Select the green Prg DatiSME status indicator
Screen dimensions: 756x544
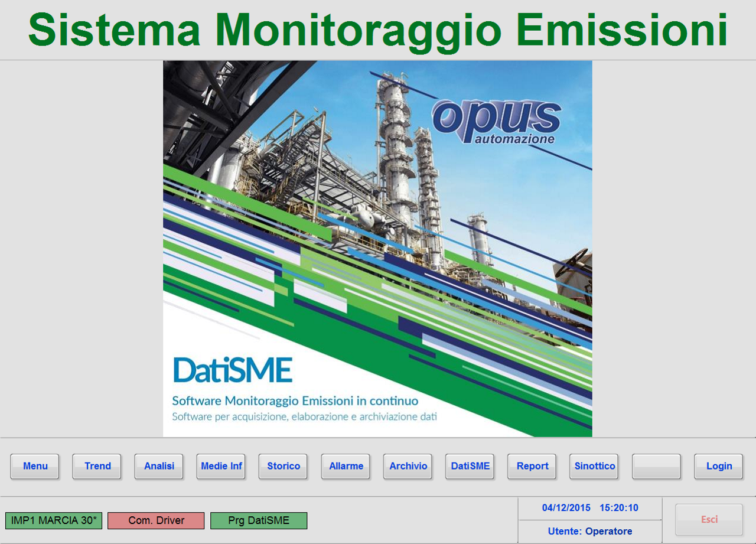coord(259,520)
